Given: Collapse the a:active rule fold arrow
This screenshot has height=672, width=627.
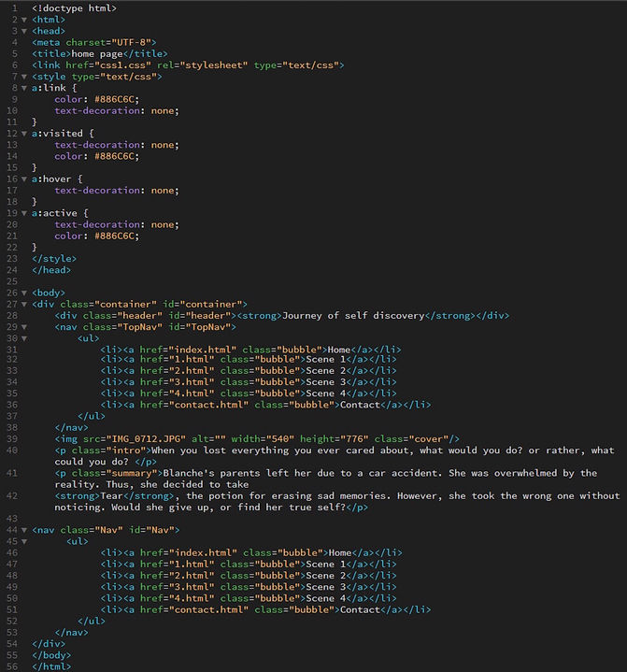Looking at the screenshot, I should coord(24,213).
